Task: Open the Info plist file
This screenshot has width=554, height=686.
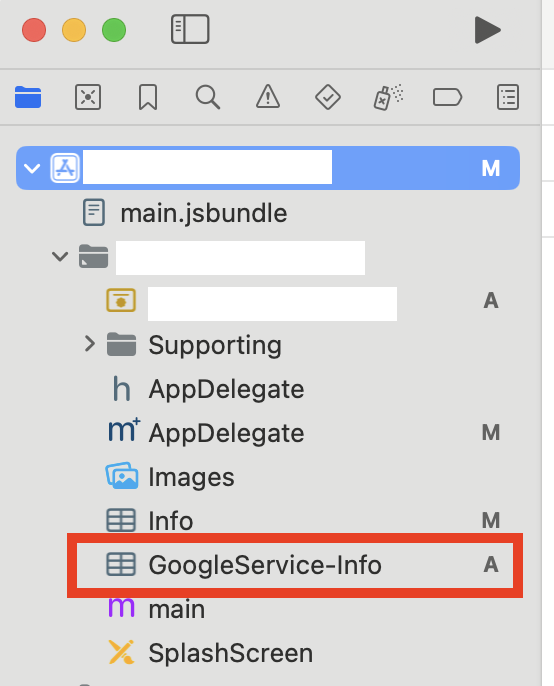Action: pos(170,521)
